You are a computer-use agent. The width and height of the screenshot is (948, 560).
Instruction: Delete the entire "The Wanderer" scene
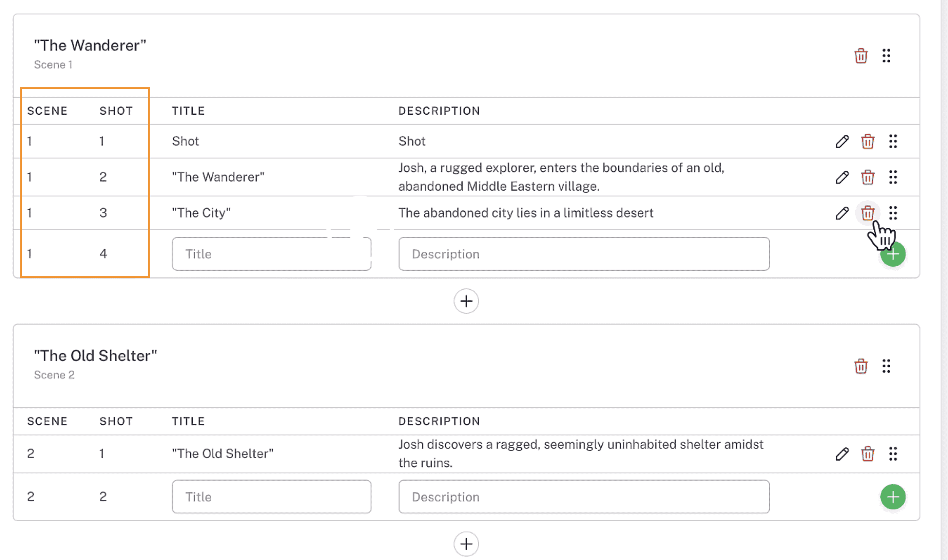(x=861, y=56)
